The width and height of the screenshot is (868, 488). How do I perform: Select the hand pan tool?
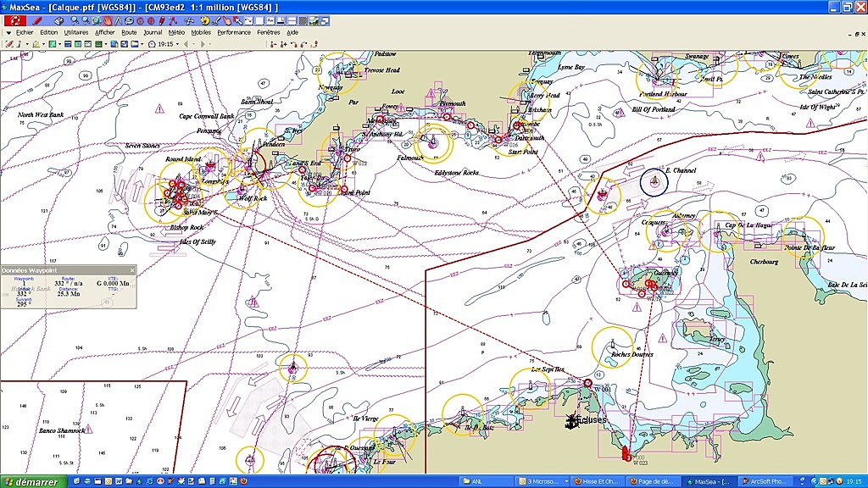(108, 21)
